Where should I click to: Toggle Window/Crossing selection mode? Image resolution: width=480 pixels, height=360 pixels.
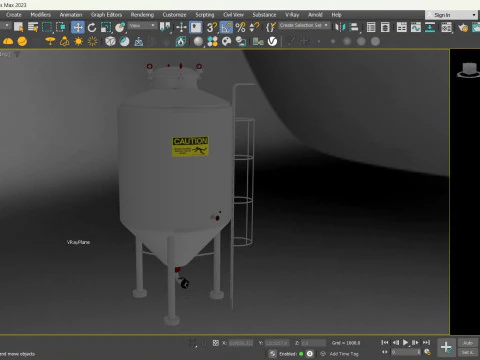pyautogui.click(x=61, y=27)
